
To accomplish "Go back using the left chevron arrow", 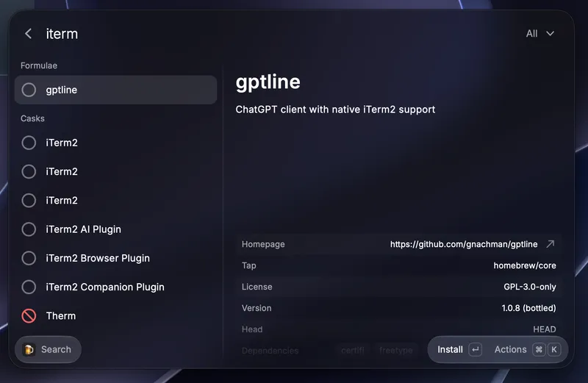I will 29,34.
